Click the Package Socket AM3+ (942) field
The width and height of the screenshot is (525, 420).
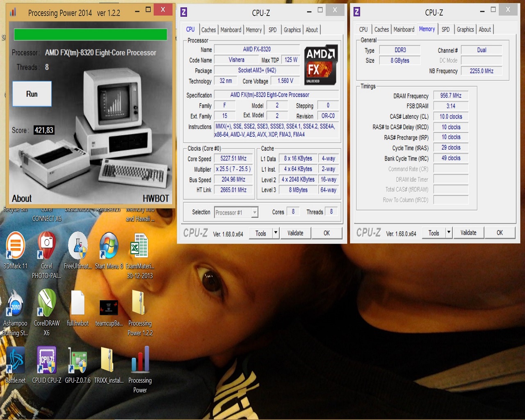tap(257, 70)
